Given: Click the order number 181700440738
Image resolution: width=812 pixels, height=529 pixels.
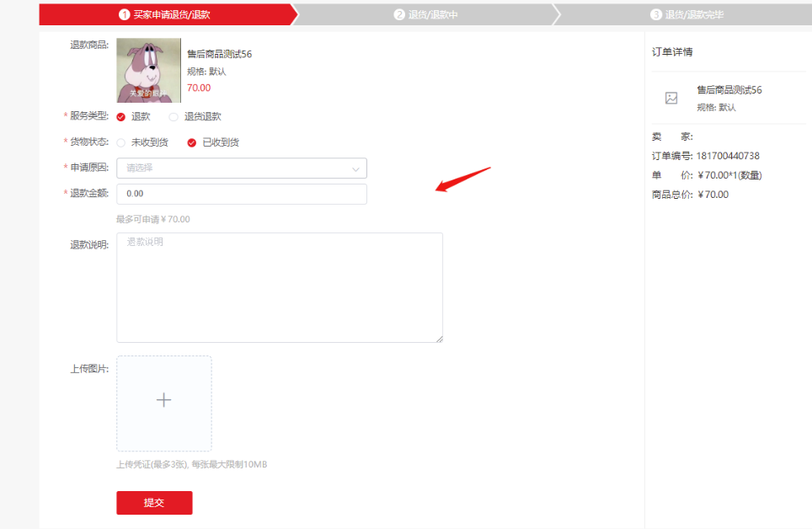Looking at the screenshot, I should pyautogui.click(x=728, y=156).
